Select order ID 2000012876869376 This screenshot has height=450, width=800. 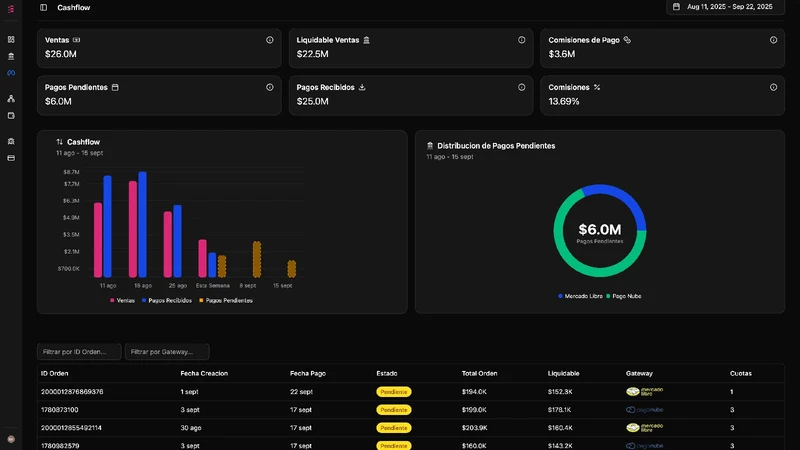pos(72,392)
